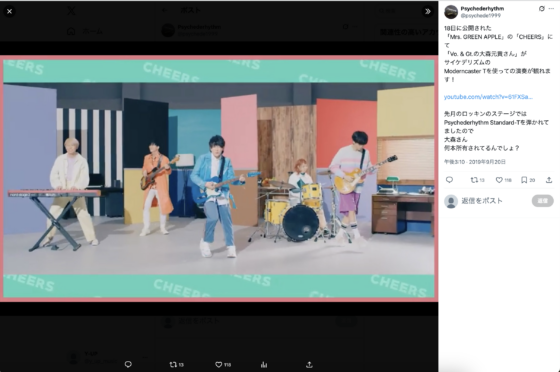Click the Grok icon beside the post header
This screenshot has height=372, width=560.
click(x=542, y=9)
